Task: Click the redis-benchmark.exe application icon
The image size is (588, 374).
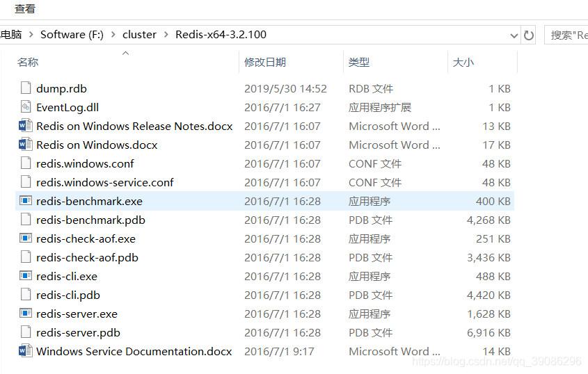Action: [26, 201]
